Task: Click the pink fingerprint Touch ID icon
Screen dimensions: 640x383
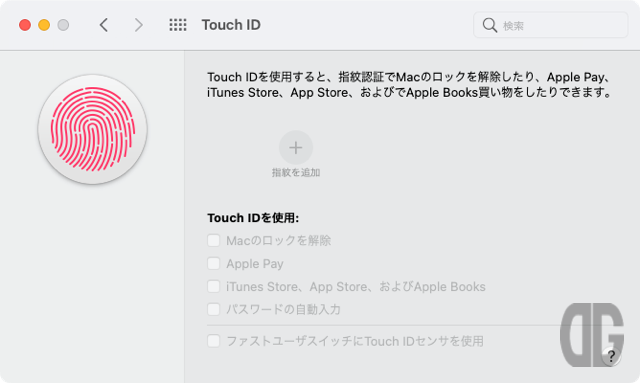Action: pyautogui.click(x=93, y=129)
